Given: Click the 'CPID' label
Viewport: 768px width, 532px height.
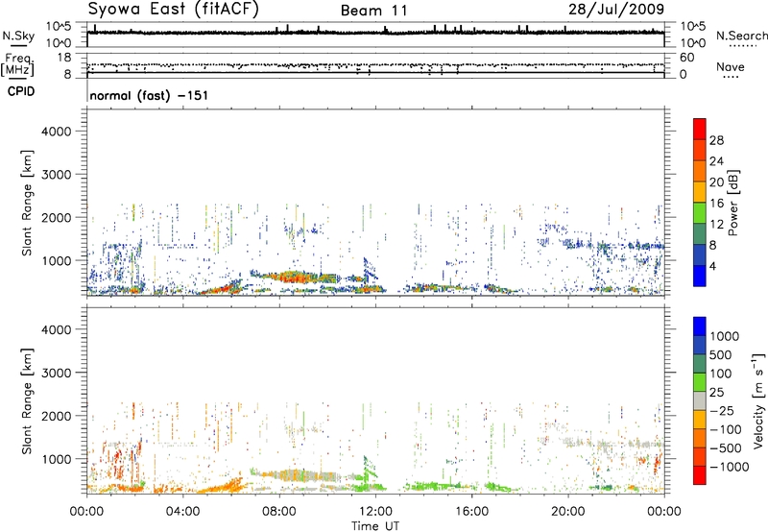Looking at the screenshot, I should pos(21,91).
